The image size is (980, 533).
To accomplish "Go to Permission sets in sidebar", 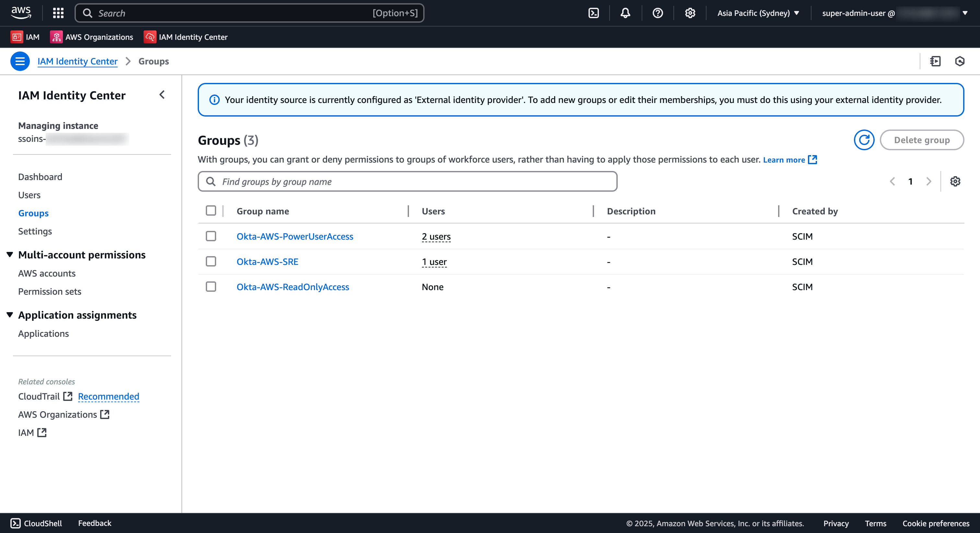I will [x=50, y=291].
